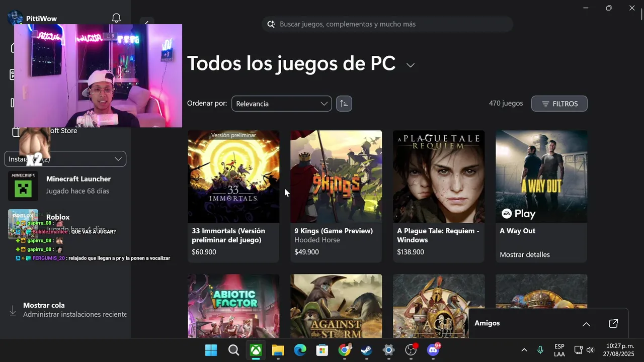Image resolution: width=644 pixels, height=362 pixels.
Task: Open the A Plague Tale: Requiem cover
Action: [x=439, y=176]
